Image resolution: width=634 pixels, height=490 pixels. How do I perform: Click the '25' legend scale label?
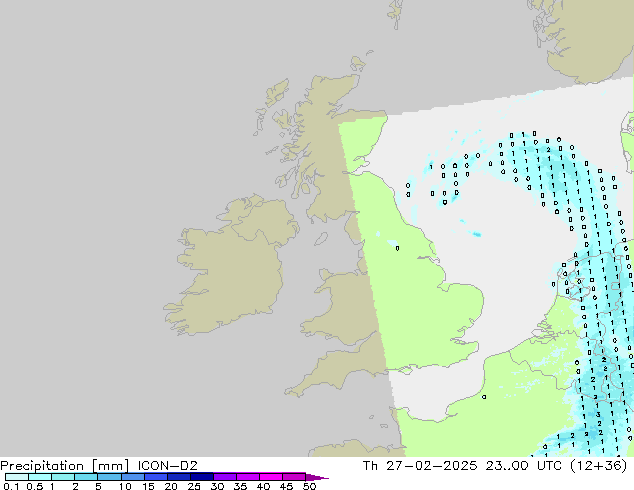tap(194, 486)
